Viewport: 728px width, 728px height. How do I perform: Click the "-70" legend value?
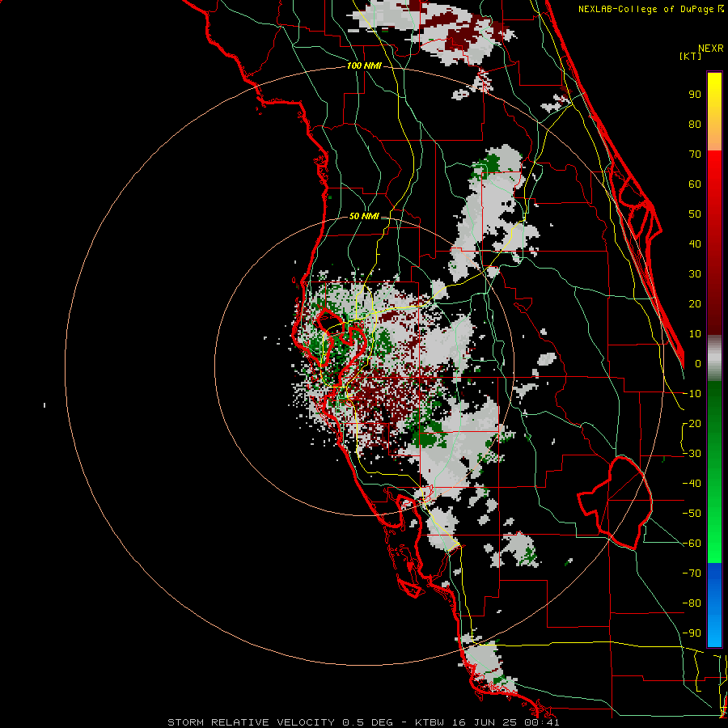click(x=692, y=574)
